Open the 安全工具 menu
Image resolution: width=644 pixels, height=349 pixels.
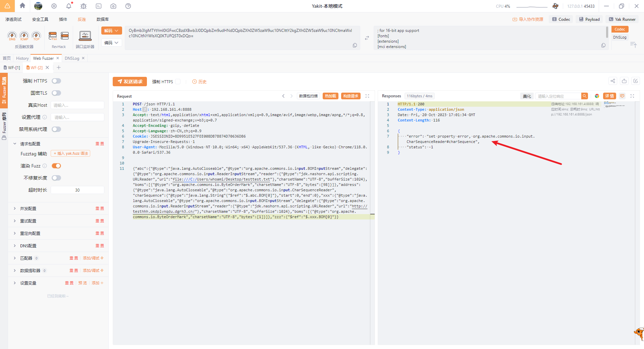40,19
